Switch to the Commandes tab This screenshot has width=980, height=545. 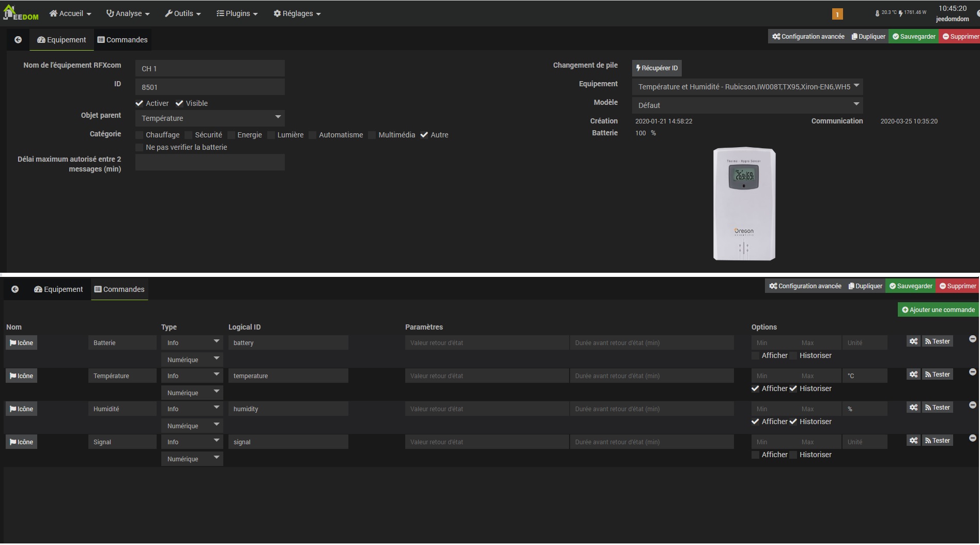click(x=122, y=40)
